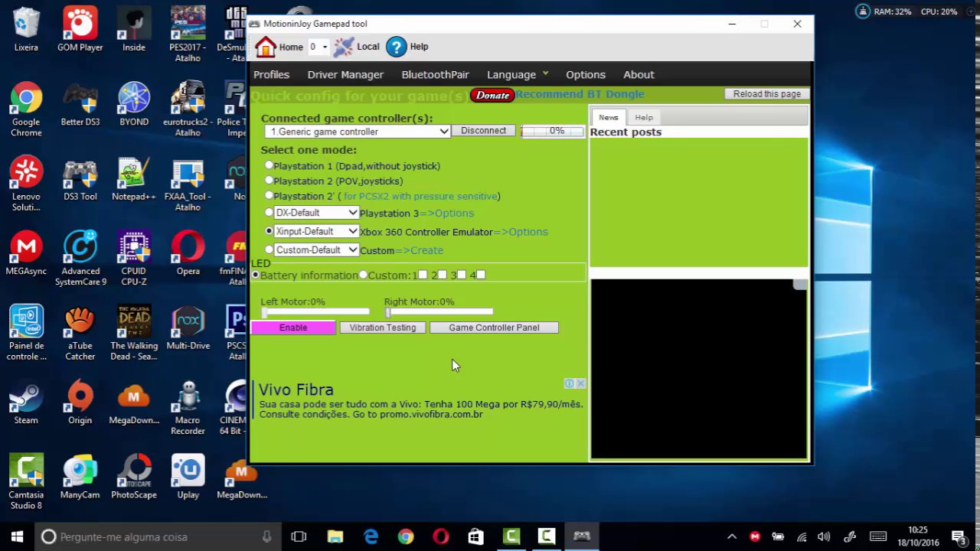
Task: Select the Playstation 1 Dpad mode
Action: point(269,165)
